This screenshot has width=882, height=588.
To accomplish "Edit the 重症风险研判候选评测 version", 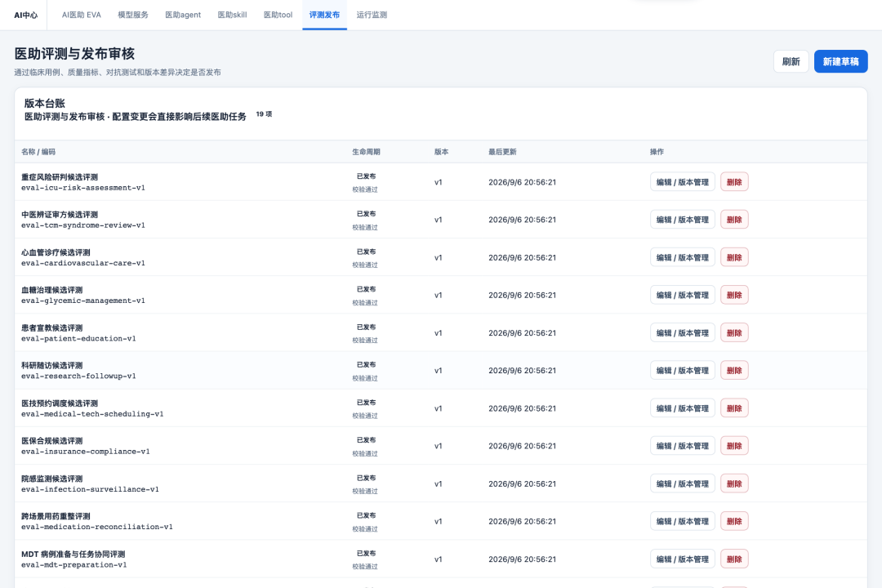I will 682,182.
